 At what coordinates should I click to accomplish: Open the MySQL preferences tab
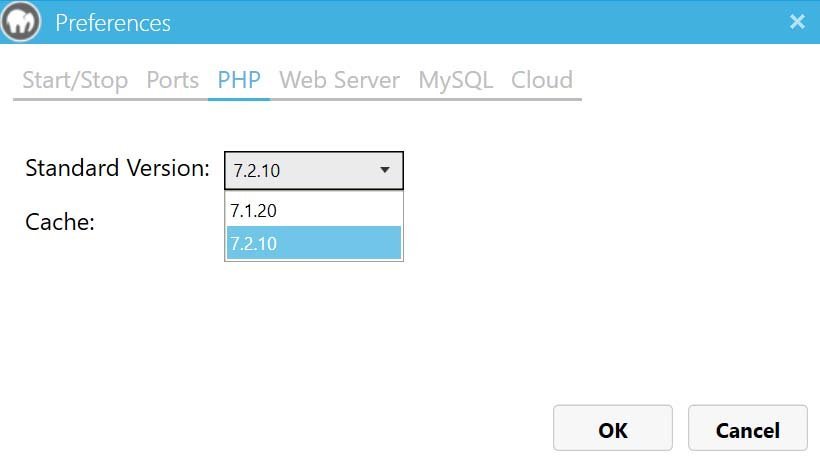tap(455, 80)
